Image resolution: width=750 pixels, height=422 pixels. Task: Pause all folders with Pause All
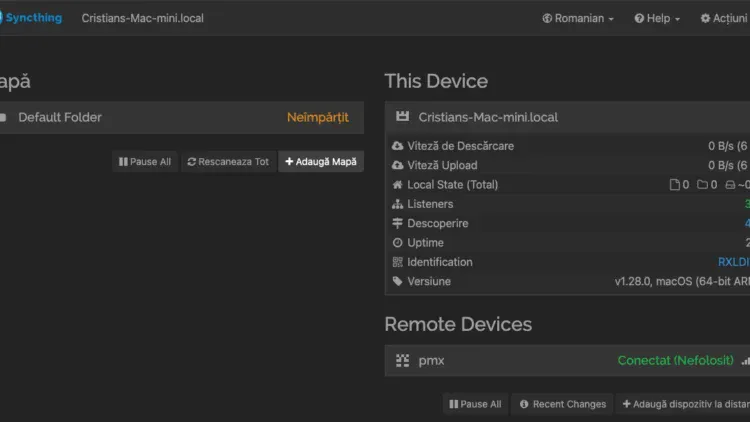click(145, 161)
